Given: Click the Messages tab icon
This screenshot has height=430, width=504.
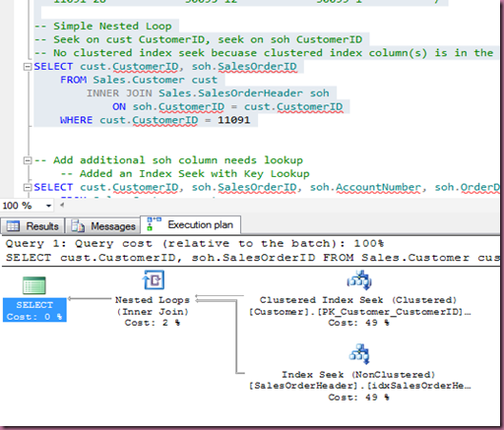Looking at the screenshot, I should pos(78,225).
